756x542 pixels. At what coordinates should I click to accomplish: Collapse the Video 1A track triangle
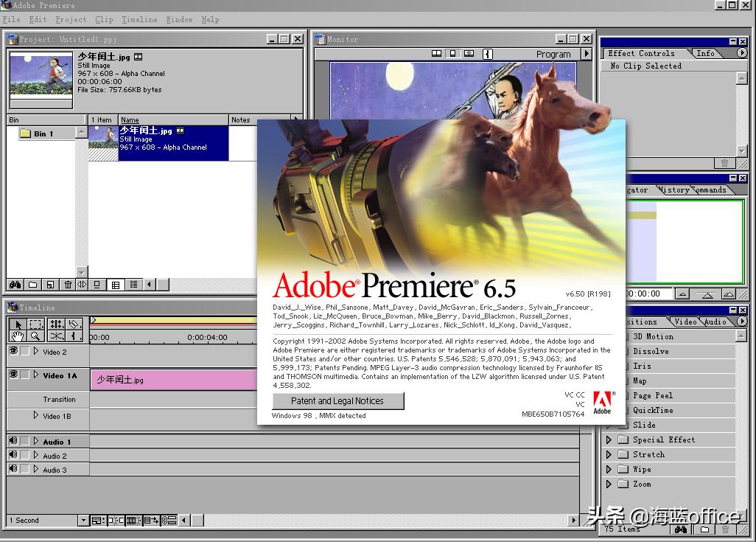[x=35, y=375]
